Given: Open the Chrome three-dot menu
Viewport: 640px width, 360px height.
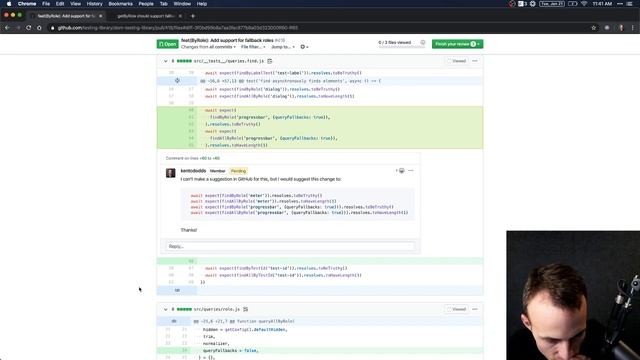Looking at the screenshot, I should tap(633, 28).
